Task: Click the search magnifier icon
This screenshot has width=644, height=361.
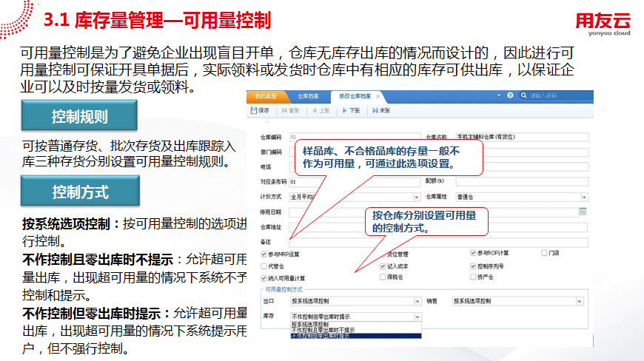Action: pyautogui.click(x=523, y=95)
